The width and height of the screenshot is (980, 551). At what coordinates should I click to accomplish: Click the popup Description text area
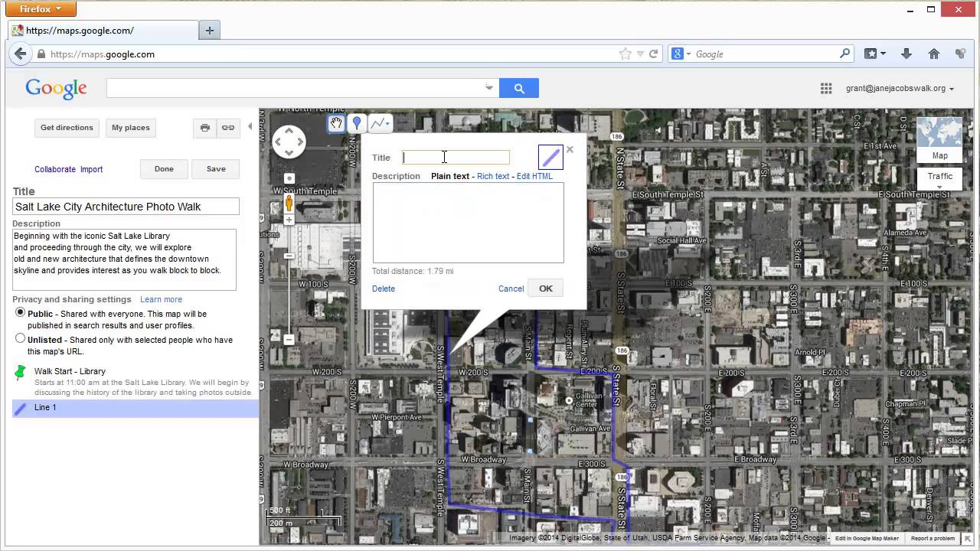pyautogui.click(x=468, y=223)
